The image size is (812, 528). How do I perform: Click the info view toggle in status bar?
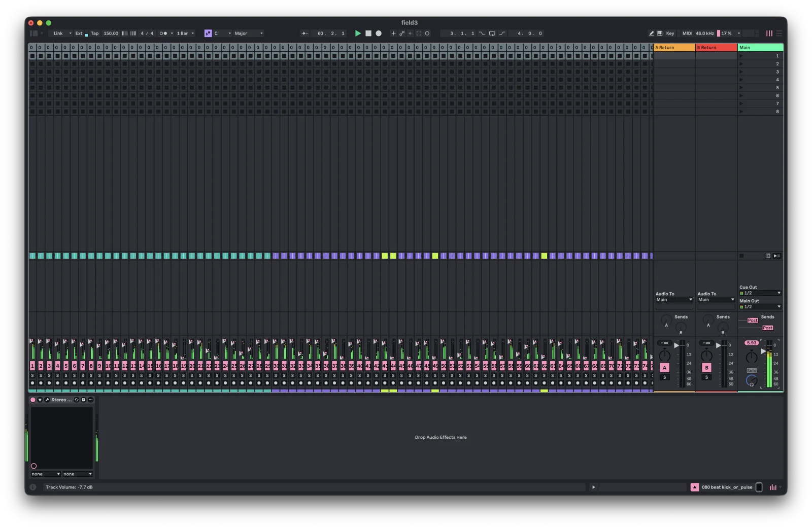point(33,487)
